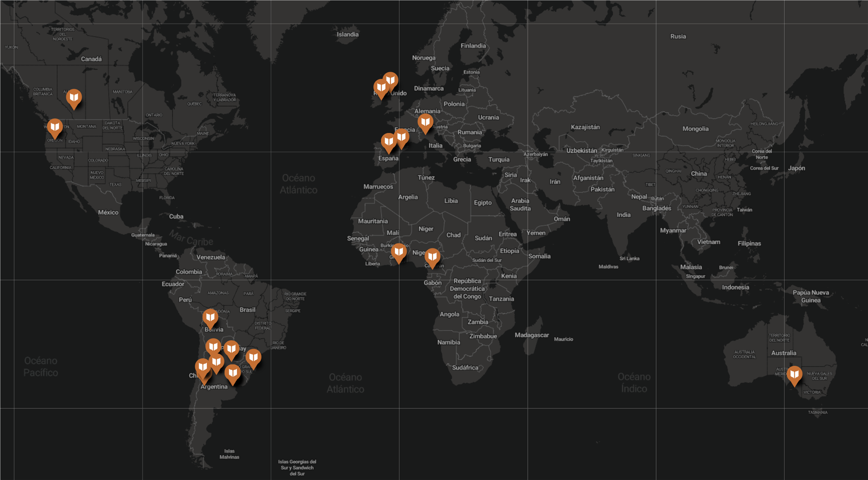Click the Islandia label
This screenshot has height=480, width=868.
(x=348, y=34)
